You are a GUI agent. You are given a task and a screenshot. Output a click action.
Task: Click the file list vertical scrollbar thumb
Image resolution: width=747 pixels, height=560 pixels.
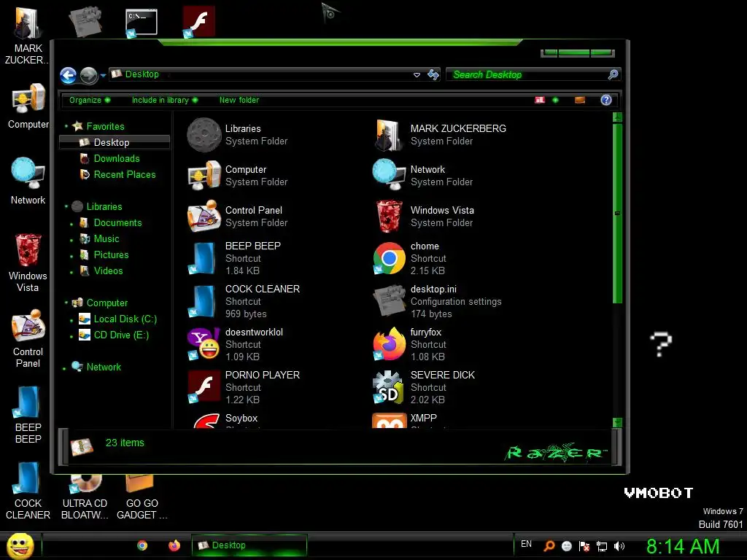click(617, 214)
